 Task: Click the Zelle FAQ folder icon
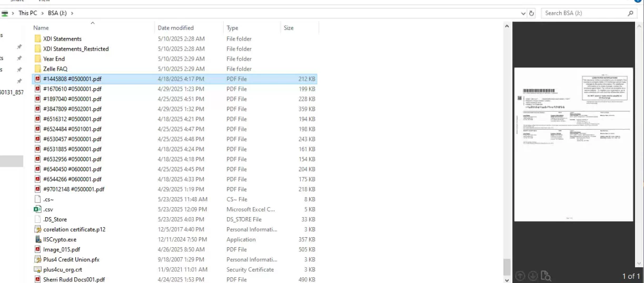pyautogui.click(x=37, y=69)
